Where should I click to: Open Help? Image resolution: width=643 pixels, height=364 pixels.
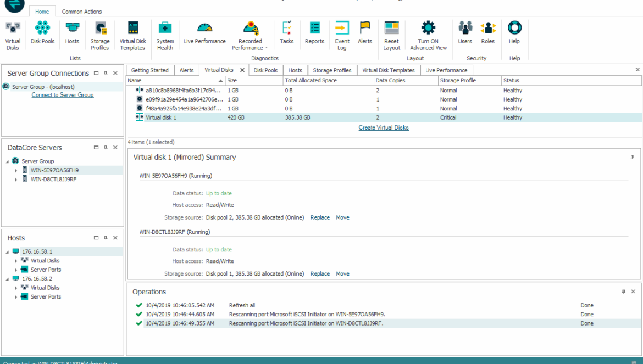tap(514, 33)
